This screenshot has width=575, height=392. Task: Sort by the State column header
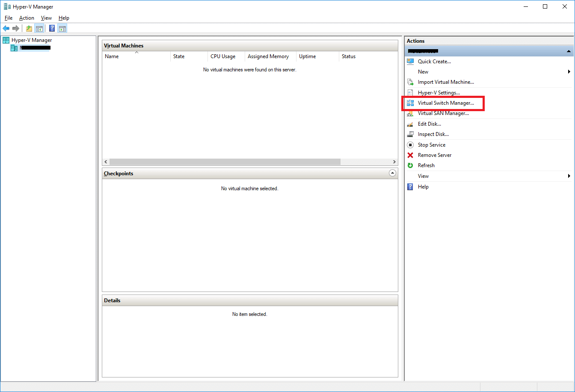coord(189,56)
